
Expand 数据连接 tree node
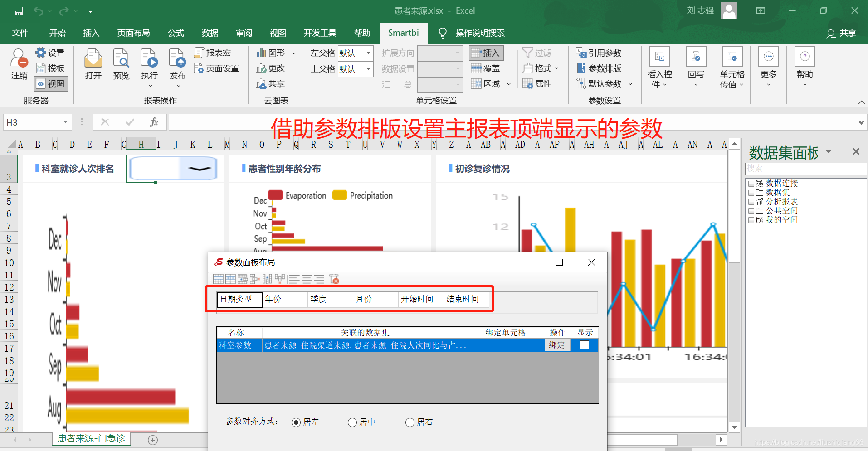(751, 184)
